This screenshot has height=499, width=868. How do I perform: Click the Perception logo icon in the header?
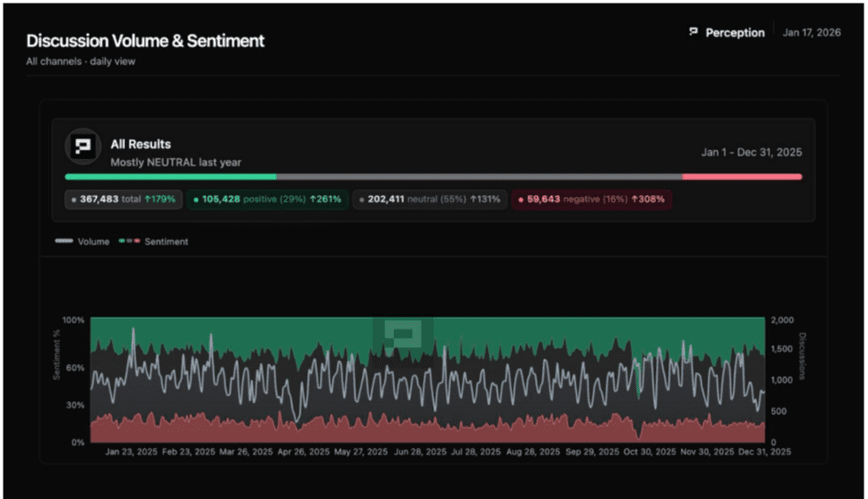pyautogui.click(x=693, y=32)
